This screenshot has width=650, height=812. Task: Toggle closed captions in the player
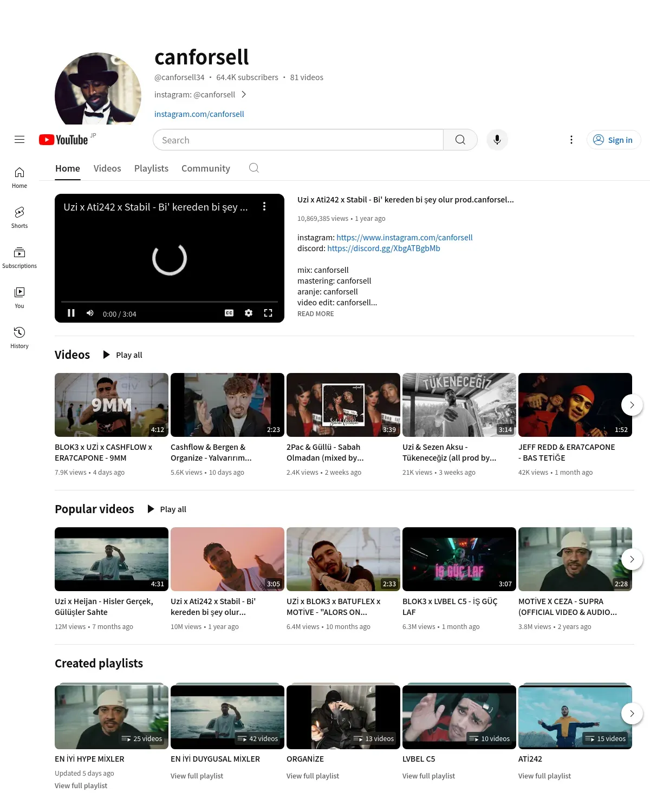(x=229, y=313)
